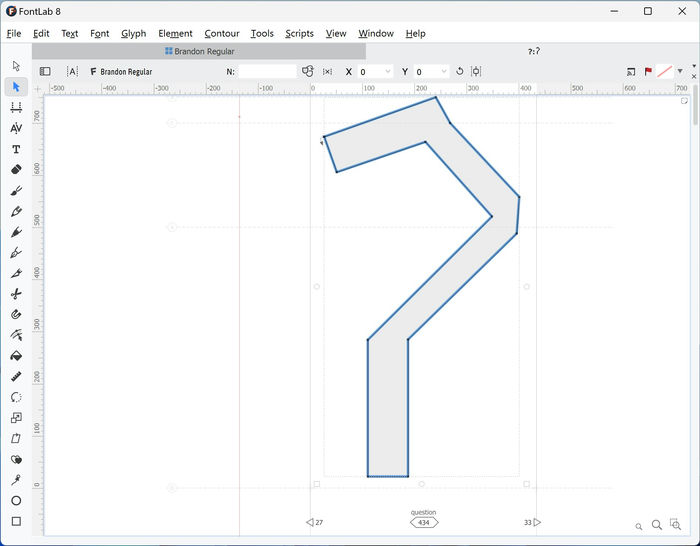Select the Measure ruler tool
The height and width of the screenshot is (546, 700).
click(16, 376)
